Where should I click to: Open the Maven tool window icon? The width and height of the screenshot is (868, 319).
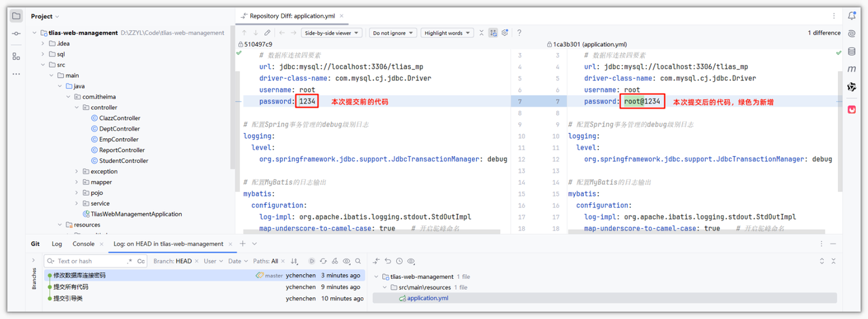852,69
